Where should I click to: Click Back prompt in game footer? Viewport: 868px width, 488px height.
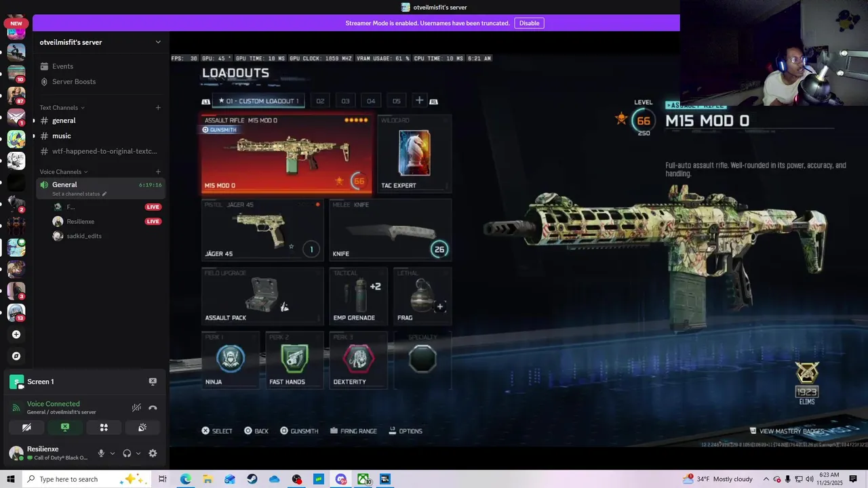256,431
